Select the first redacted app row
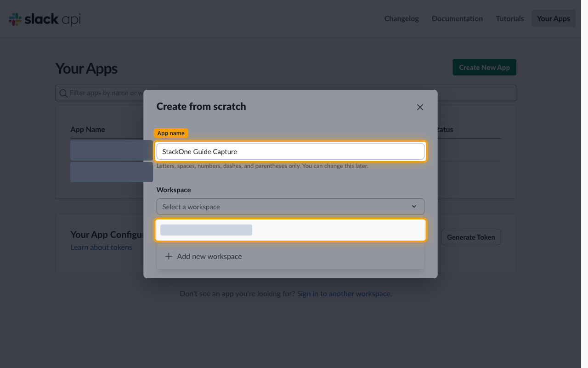Screen dimensions: 588x368 [x=112, y=150]
